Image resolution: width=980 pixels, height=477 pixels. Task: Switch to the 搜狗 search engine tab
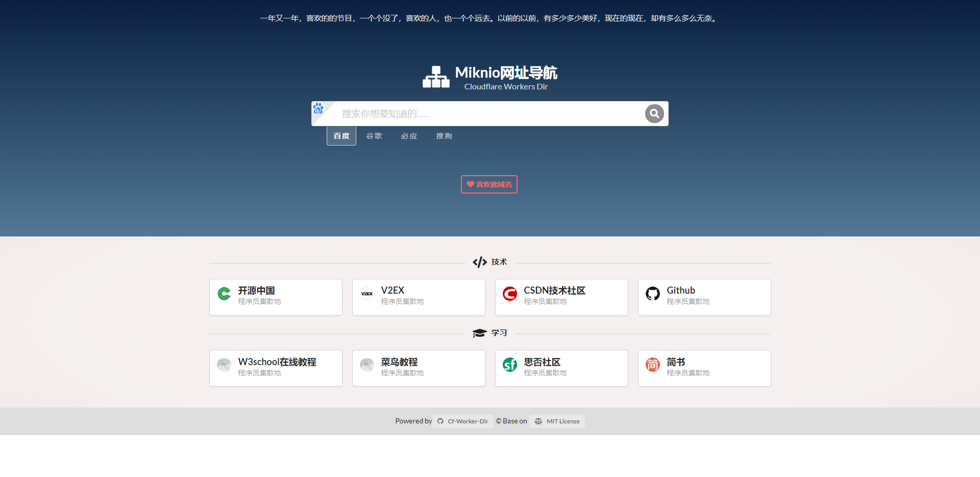[x=444, y=135]
